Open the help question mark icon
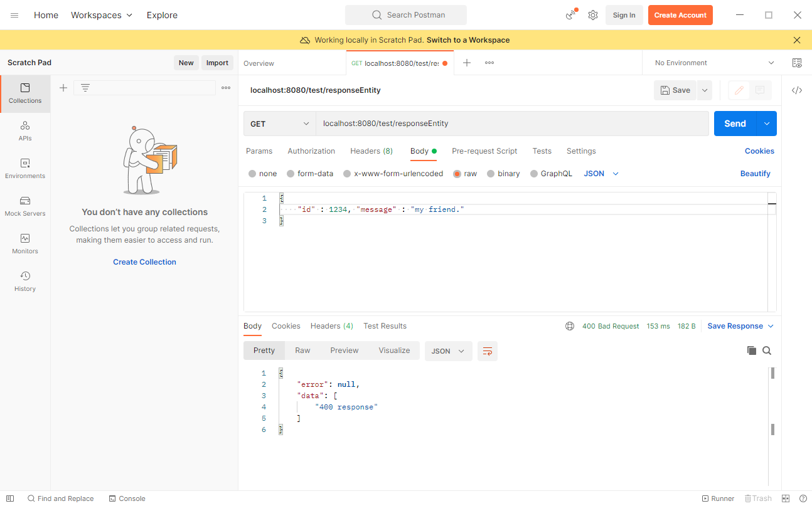 pyautogui.click(x=803, y=498)
